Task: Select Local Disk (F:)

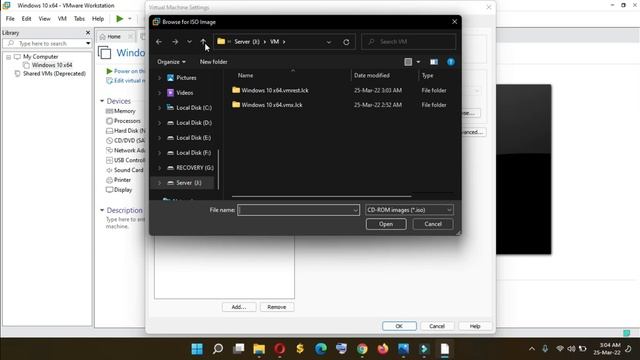Action: pos(193,153)
